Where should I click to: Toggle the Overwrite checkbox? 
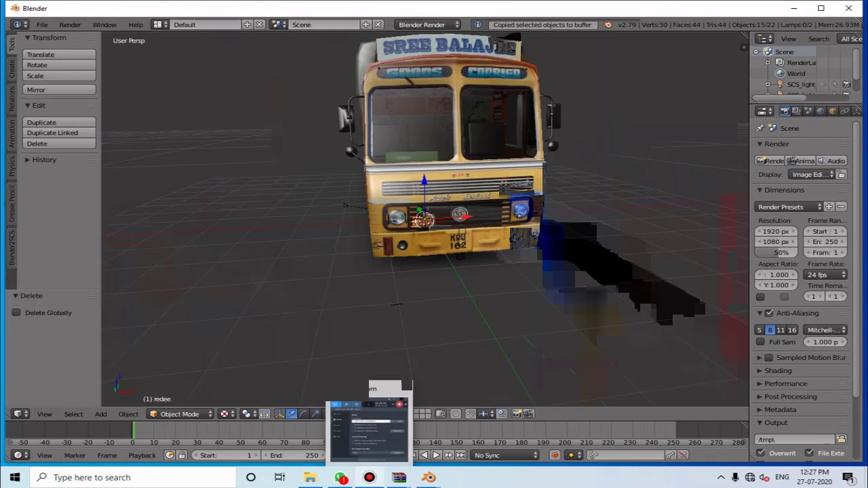coord(761,453)
